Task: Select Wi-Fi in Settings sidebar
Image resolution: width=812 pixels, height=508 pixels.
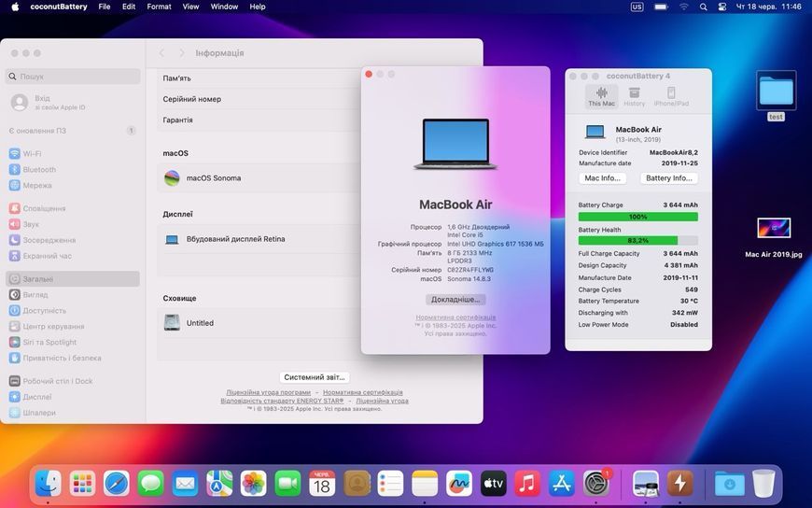Action: (x=73, y=153)
